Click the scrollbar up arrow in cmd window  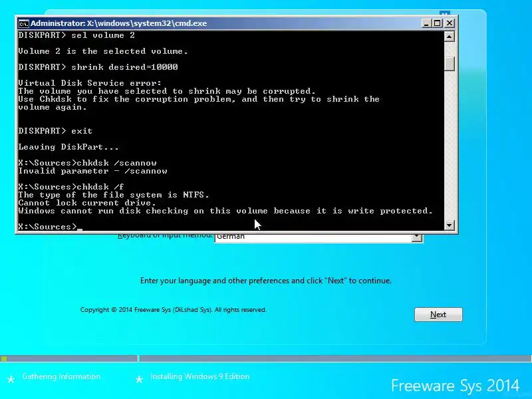(x=450, y=37)
